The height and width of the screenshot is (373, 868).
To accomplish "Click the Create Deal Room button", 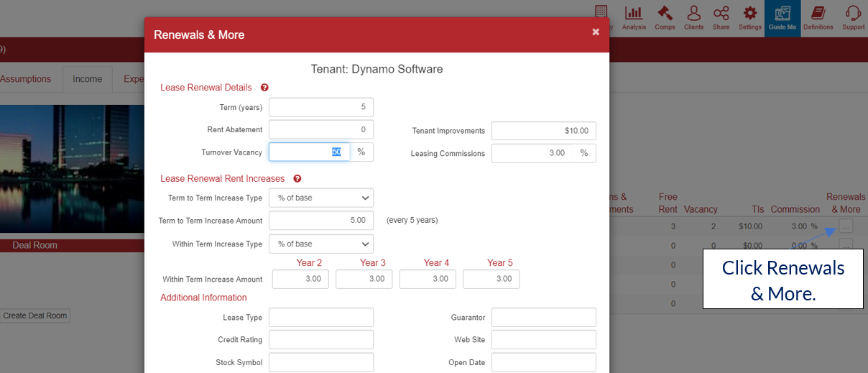I will point(35,316).
